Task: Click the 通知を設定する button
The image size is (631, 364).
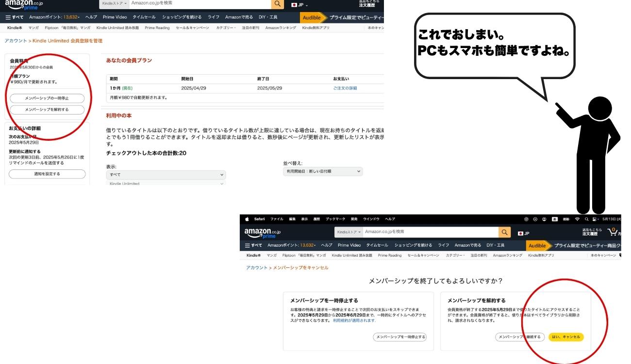Action: (47, 174)
